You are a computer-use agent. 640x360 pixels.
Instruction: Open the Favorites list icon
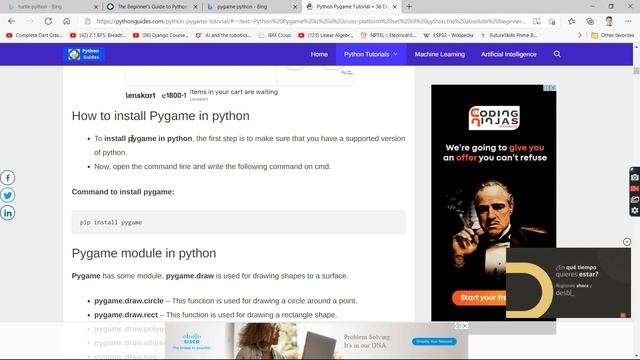click(x=571, y=21)
